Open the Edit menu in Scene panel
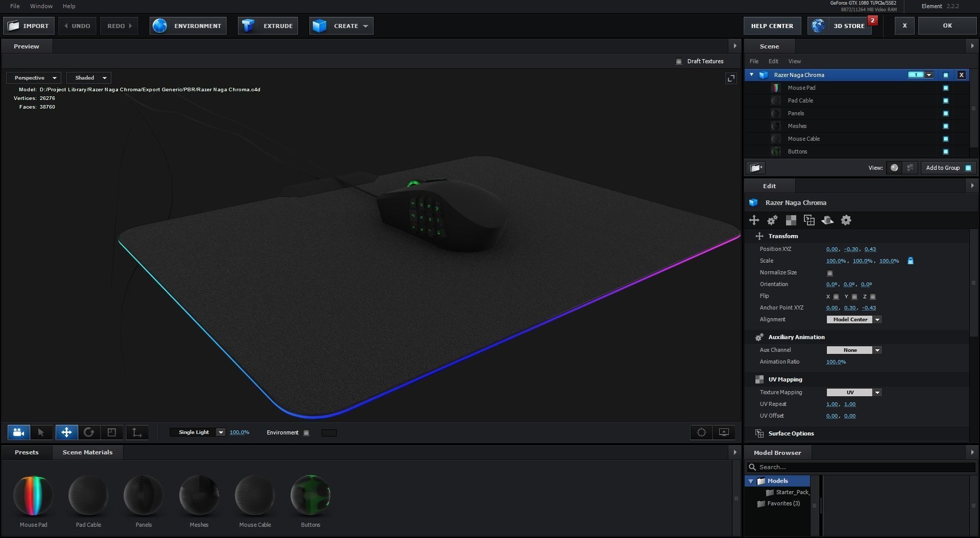This screenshot has width=980, height=538. 773,61
